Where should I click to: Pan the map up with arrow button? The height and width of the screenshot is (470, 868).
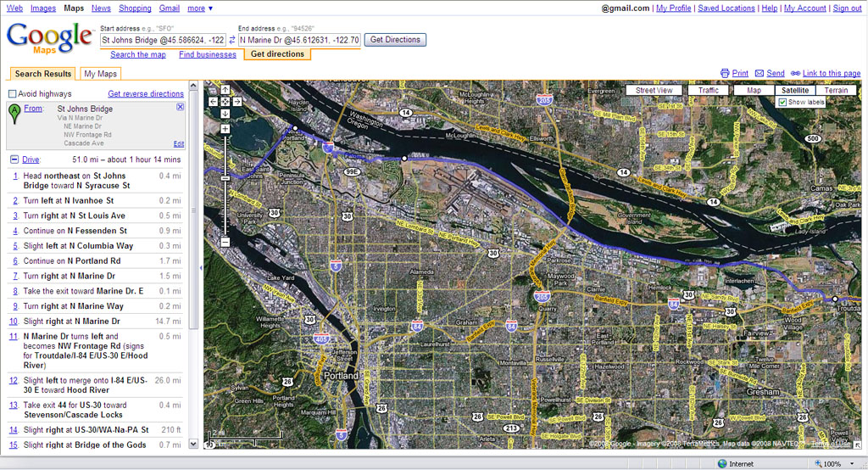(x=225, y=89)
